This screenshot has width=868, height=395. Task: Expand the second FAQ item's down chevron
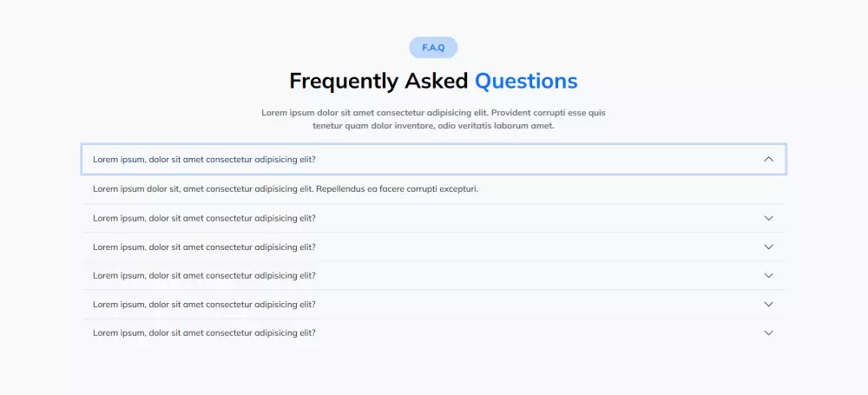tap(768, 218)
